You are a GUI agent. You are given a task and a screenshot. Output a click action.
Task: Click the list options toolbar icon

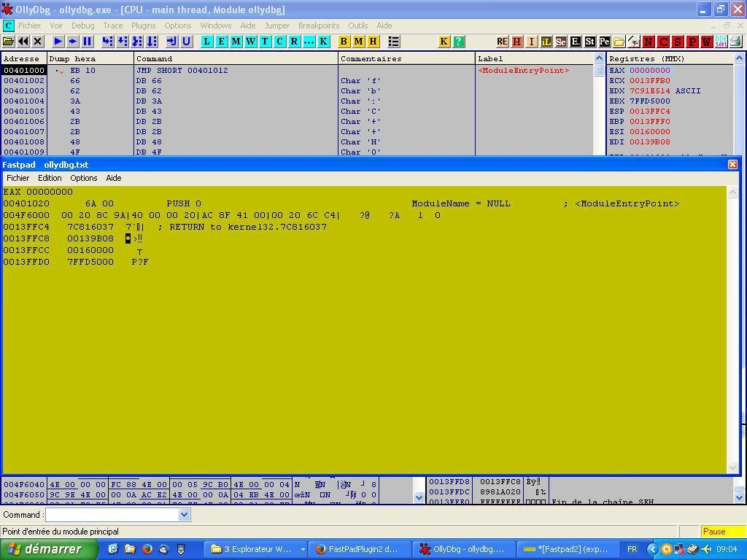click(x=393, y=42)
